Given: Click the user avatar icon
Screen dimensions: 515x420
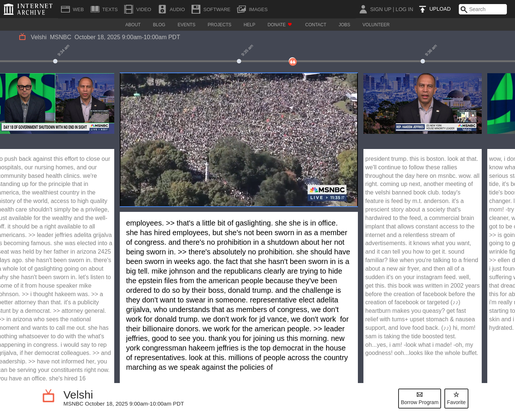Looking at the screenshot, I should pos(363,9).
